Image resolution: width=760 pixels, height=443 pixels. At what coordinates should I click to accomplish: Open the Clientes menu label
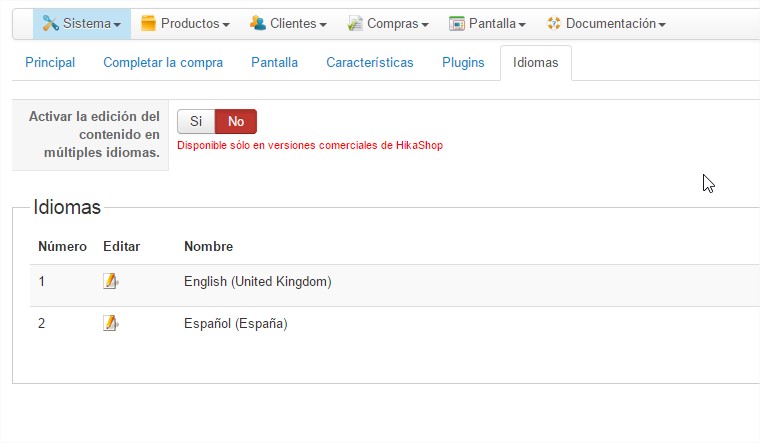point(293,23)
